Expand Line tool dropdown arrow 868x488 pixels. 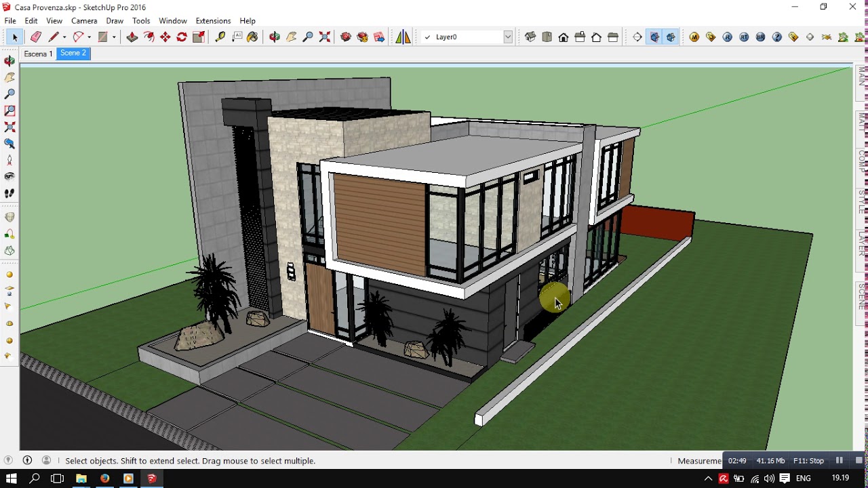coord(64,37)
